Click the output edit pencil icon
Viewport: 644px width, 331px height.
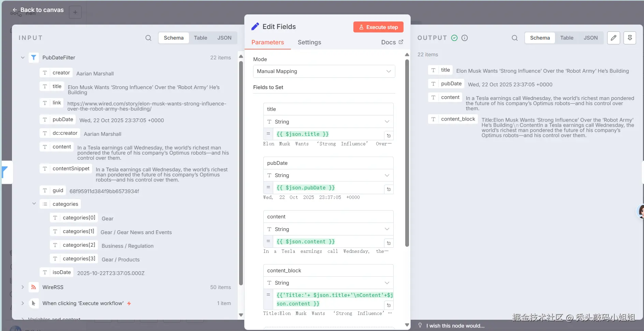point(614,38)
